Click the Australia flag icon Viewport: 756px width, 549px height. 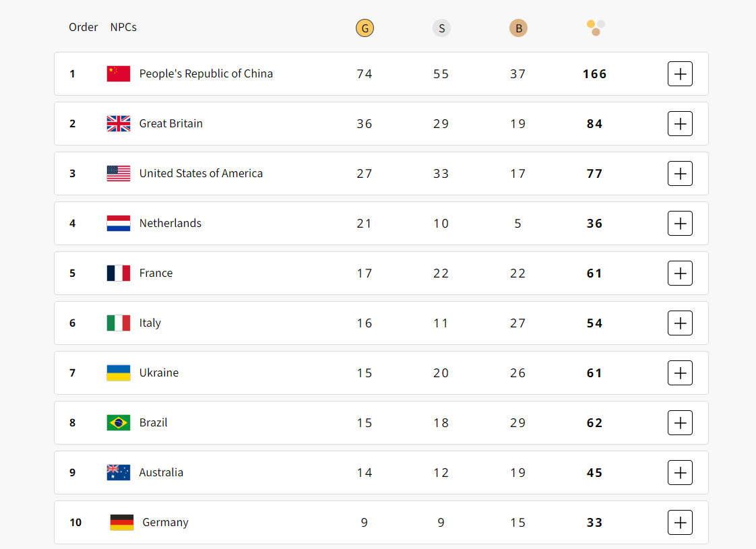coord(119,472)
